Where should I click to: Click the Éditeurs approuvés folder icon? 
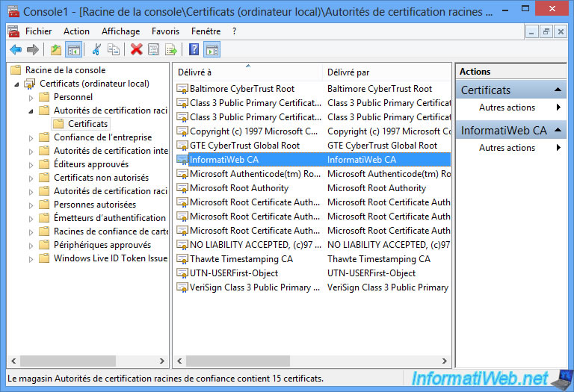tap(44, 164)
